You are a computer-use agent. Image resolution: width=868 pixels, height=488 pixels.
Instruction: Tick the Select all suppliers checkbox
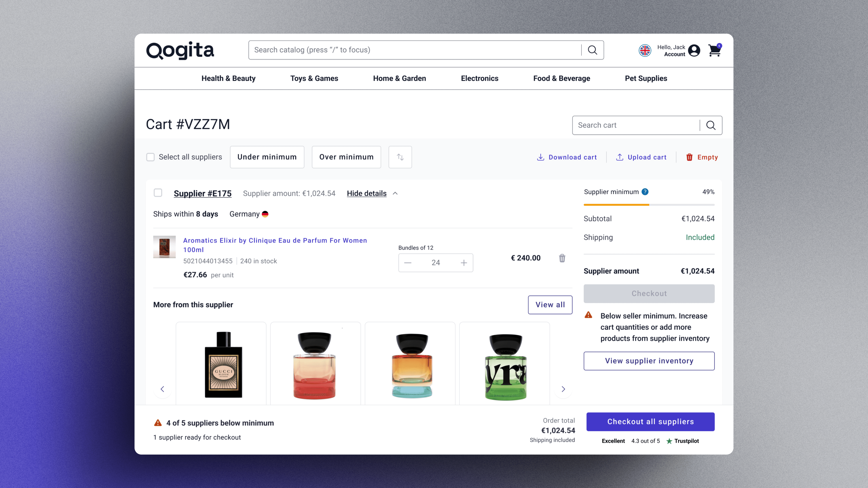pyautogui.click(x=150, y=157)
